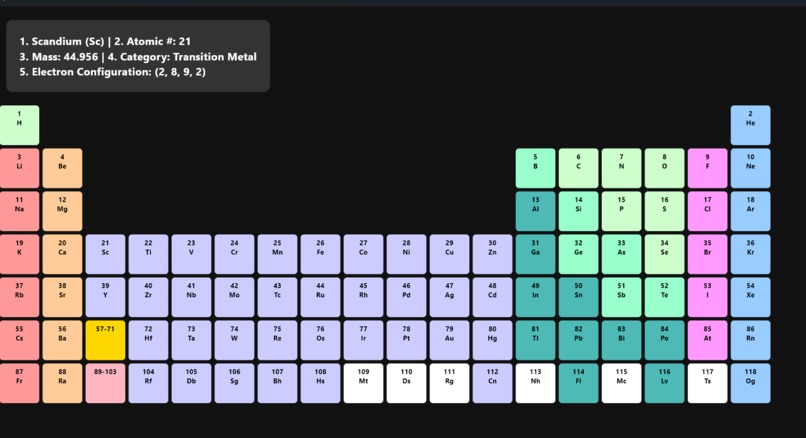Choose the Molybdenum (Mo) tile

coord(234,297)
